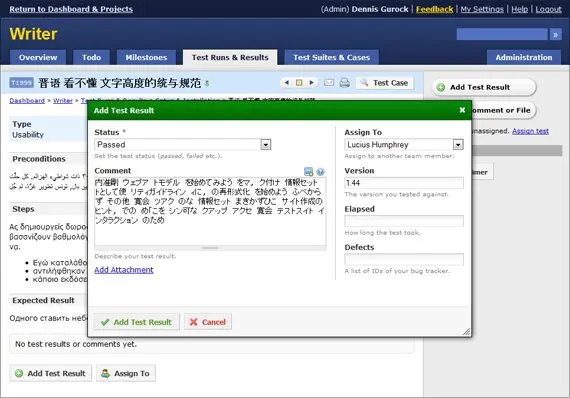Click the Test Case button
Screen dimensions: 570x398
[385, 83]
